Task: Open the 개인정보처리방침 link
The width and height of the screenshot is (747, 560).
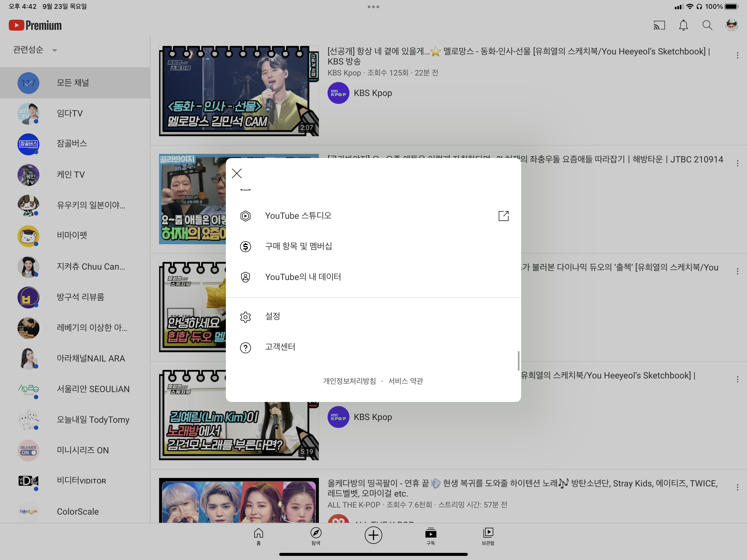Action: click(x=349, y=381)
